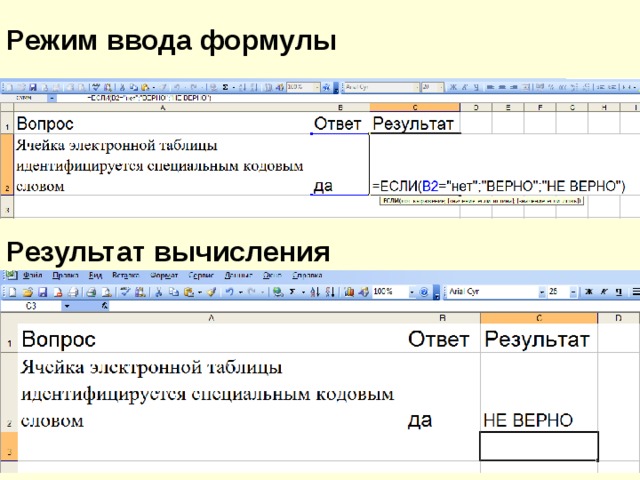Open Справка menu

307,276
